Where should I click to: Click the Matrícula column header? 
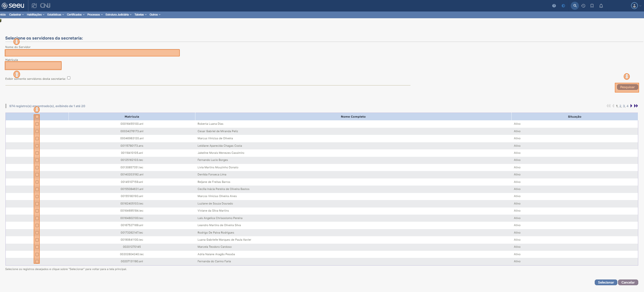(132, 116)
